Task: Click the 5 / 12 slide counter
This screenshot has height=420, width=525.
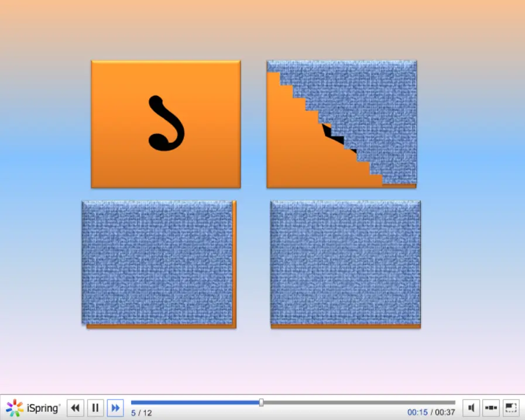Action: point(141,413)
